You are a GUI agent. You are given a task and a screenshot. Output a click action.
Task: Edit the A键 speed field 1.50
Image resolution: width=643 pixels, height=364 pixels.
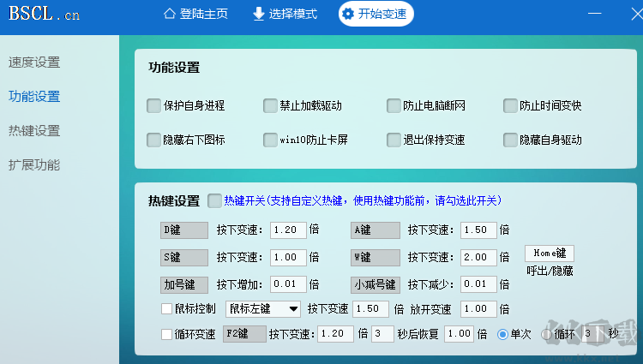478,230
